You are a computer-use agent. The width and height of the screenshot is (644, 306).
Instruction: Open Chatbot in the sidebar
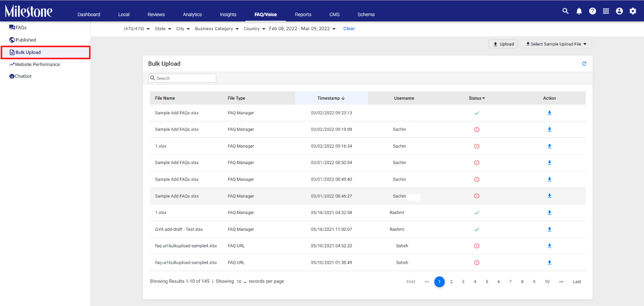pyautogui.click(x=20, y=76)
